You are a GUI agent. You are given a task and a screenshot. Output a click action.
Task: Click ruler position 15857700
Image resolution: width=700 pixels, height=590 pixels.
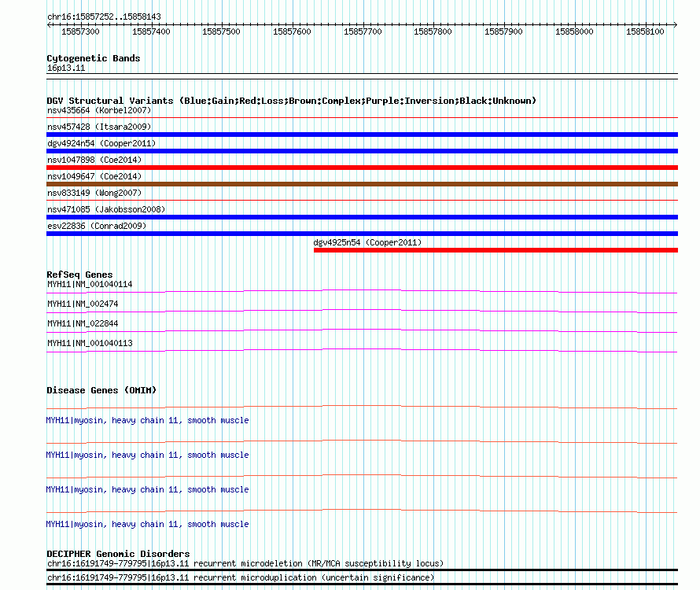(x=363, y=31)
